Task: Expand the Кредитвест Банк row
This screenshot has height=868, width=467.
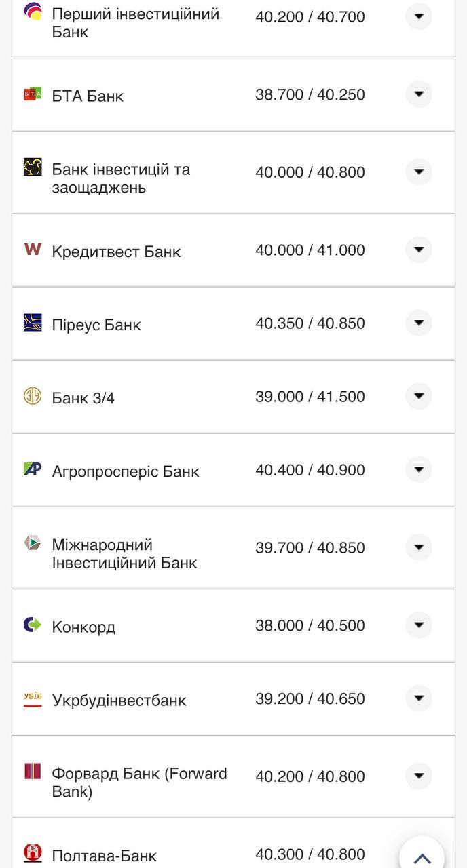Action: coord(419,250)
